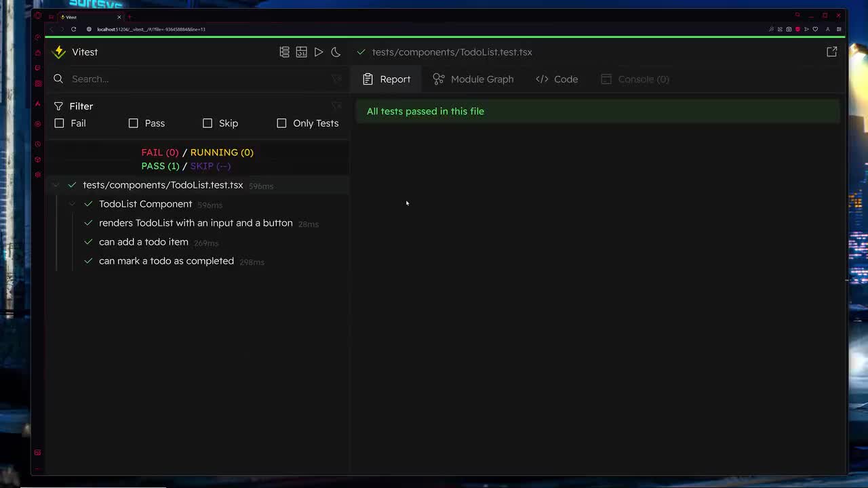Click the browser share icon in the address bar
The height and width of the screenshot is (488, 868).
(x=780, y=29)
